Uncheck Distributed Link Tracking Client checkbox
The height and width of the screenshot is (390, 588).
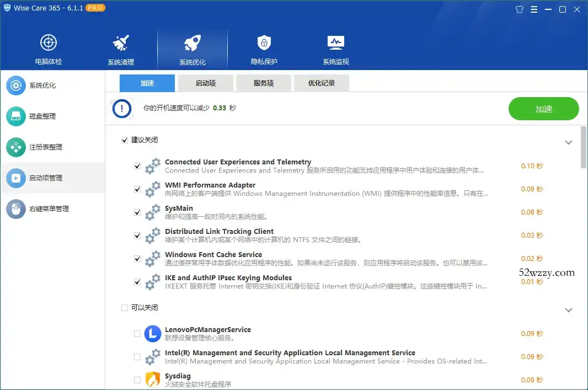coord(137,236)
